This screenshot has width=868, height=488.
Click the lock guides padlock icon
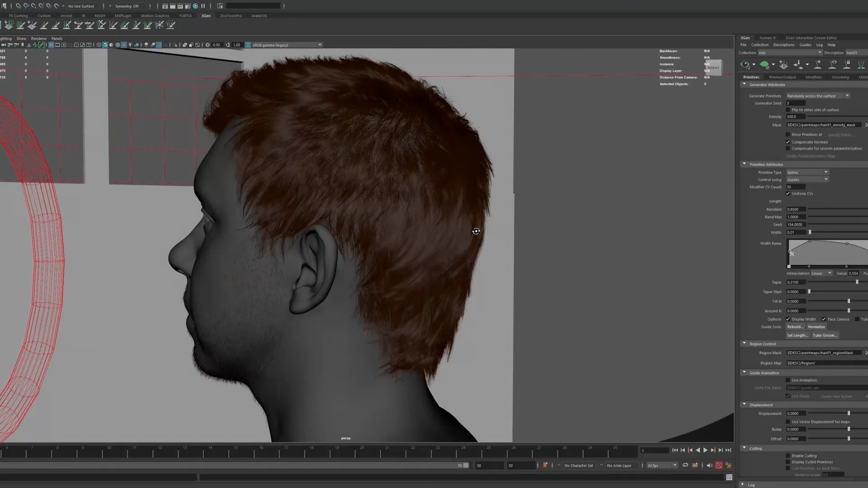point(848,65)
